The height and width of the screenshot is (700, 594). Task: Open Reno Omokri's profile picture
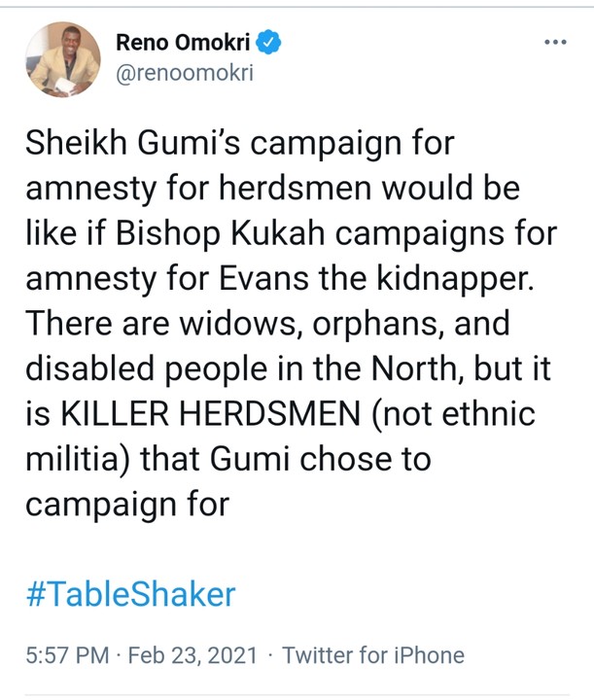tap(62, 59)
